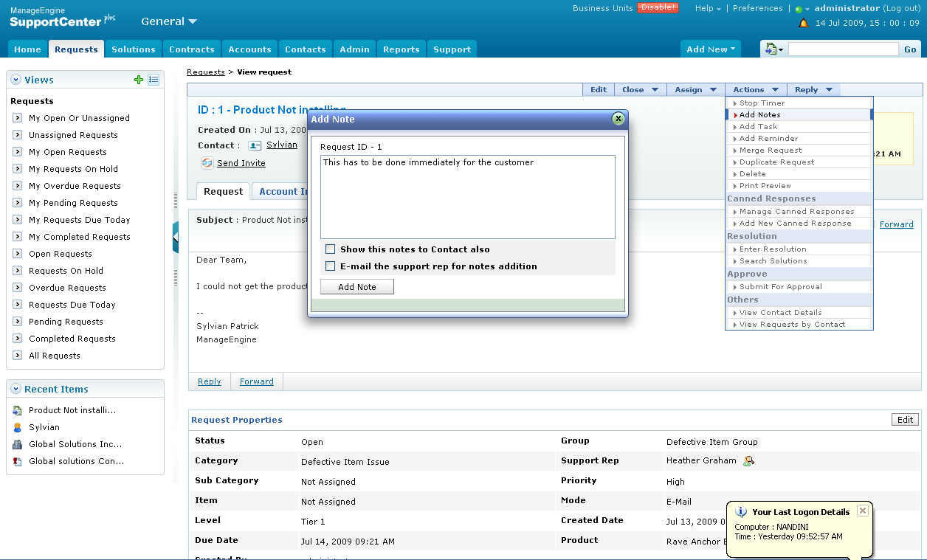Switch to the Solutions tab
Viewport: 927px width, 560px height.
(134, 49)
